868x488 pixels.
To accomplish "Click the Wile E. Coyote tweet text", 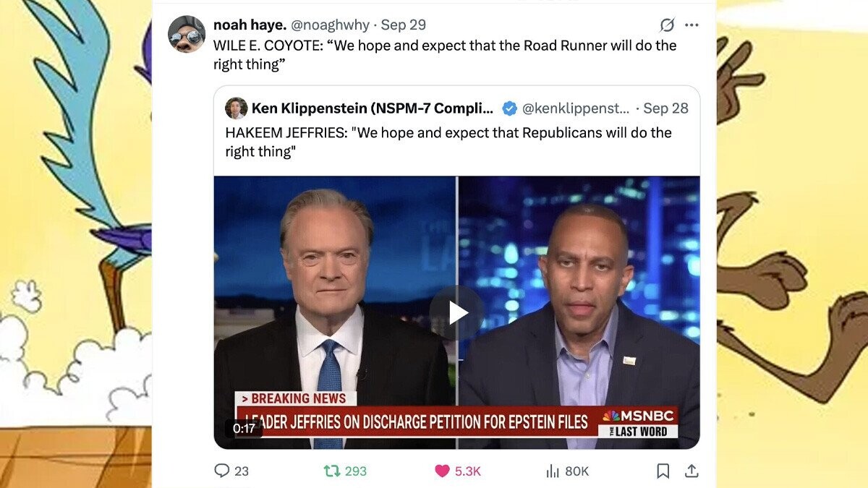I will point(444,54).
